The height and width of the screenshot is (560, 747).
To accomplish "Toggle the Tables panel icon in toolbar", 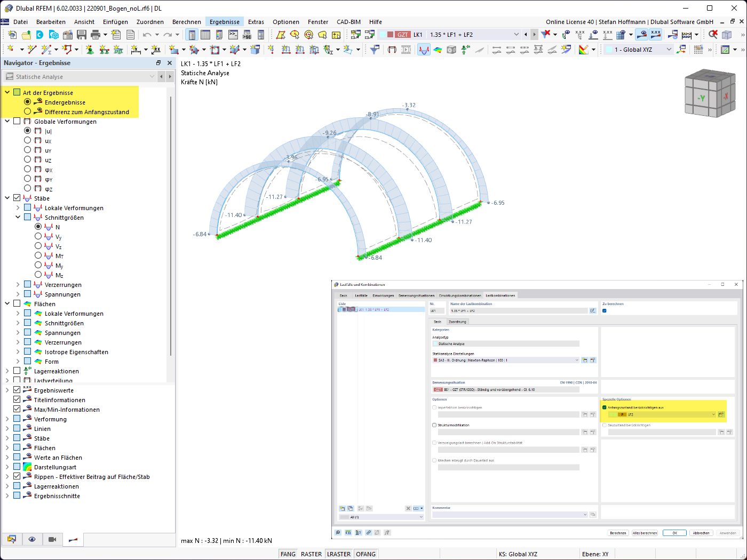I will point(205,35).
